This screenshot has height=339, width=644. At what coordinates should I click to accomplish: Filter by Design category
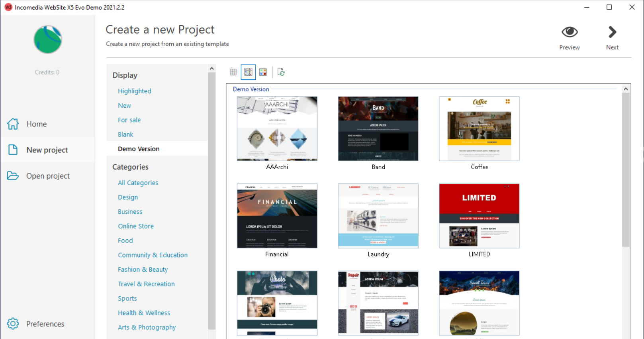[128, 197]
